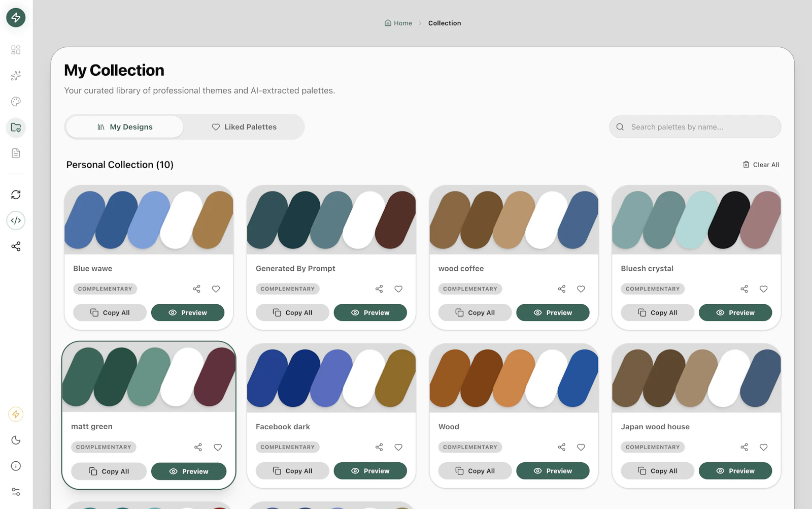
Task: Open the document page icon in sidebar
Action: [16, 153]
